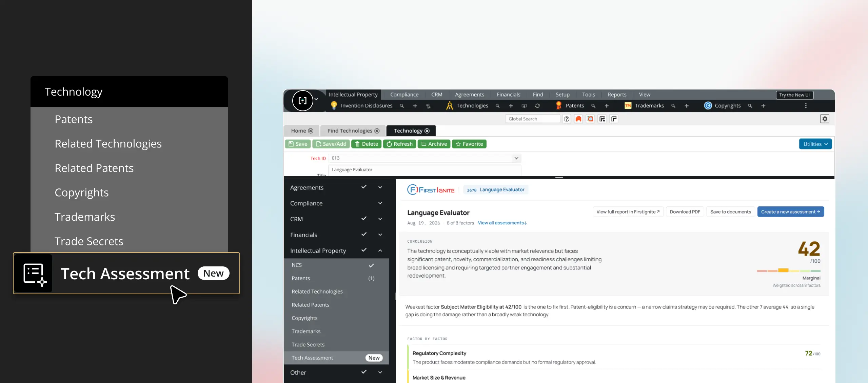The width and height of the screenshot is (868, 383).
Task: Switch to the Find Technologies tab
Action: point(350,131)
